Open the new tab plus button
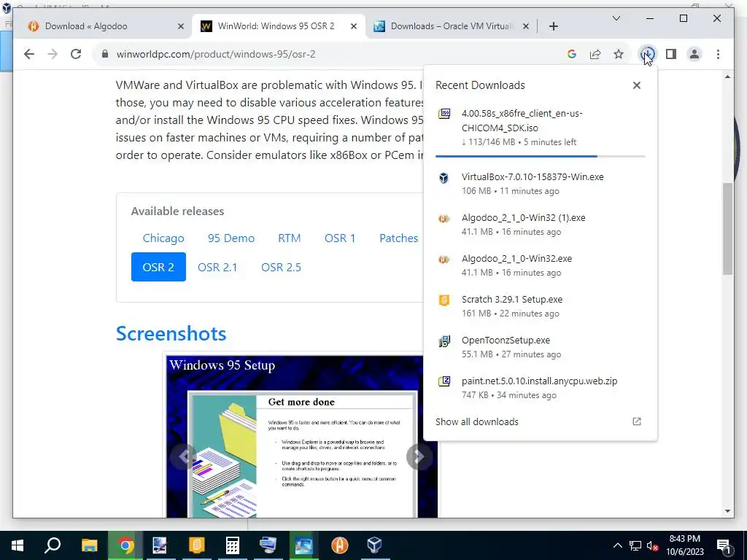Viewport: 747px width, 560px height. click(553, 26)
